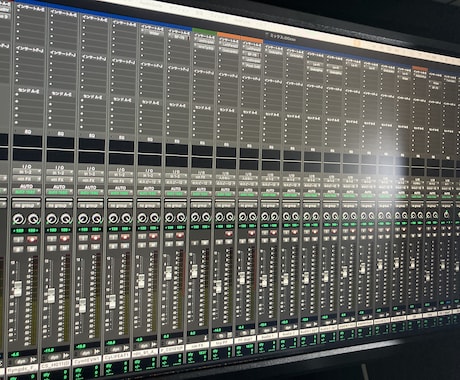Click the EQ label on first full strip
Image resolution: width=460 pixels, height=380 pixels.
[28, 132]
